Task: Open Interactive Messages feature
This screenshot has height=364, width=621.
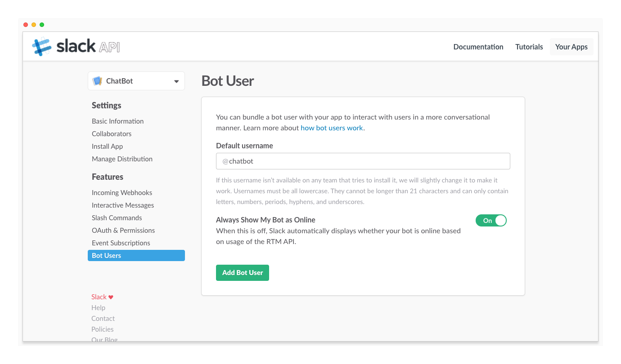Action: point(123,205)
